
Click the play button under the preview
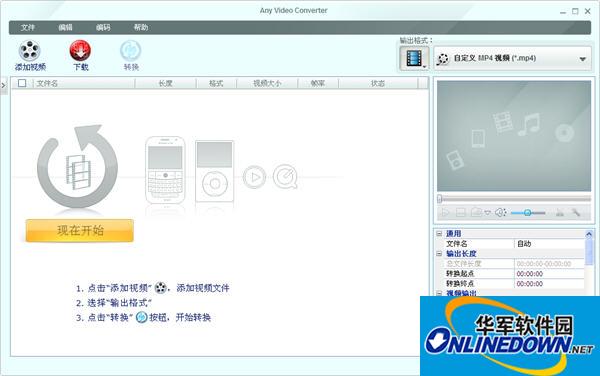point(445,213)
